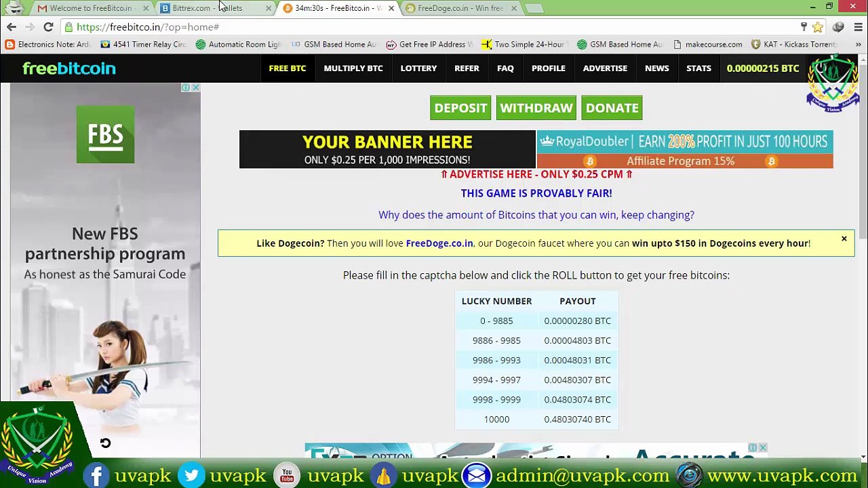The width and height of the screenshot is (868, 488).
Task: Open the MULTIPLY BTC menu item
Action: [x=353, y=68]
